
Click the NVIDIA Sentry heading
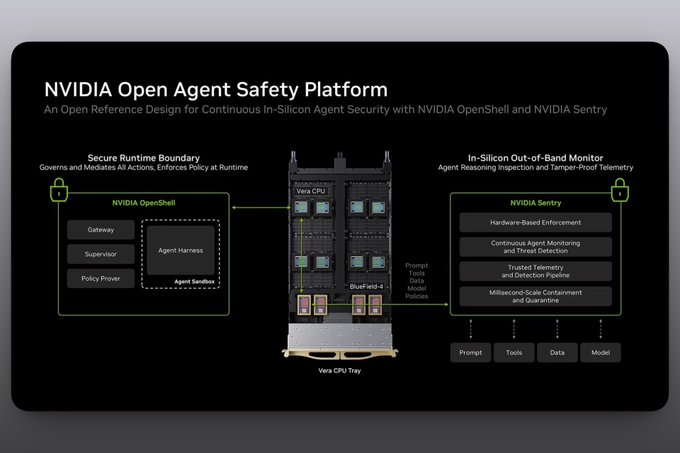click(536, 203)
